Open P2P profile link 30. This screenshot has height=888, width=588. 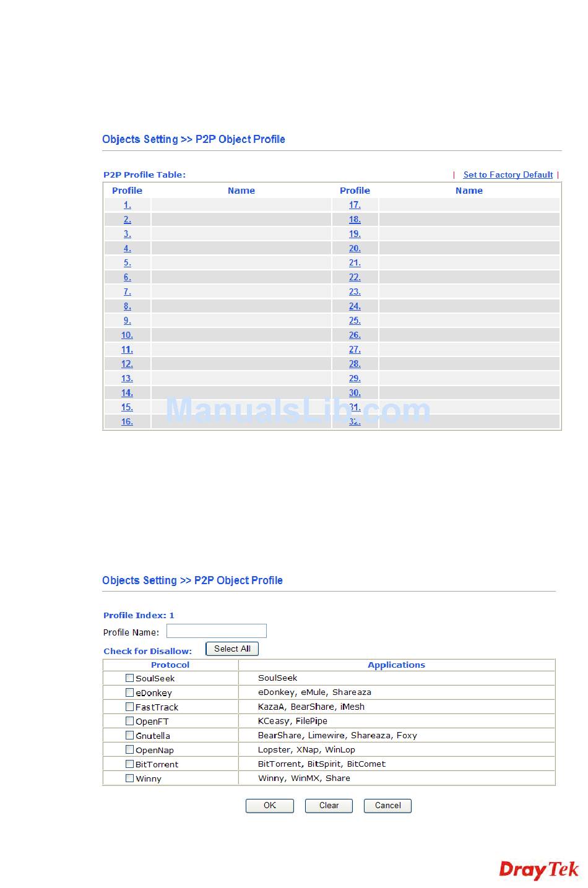tap(355, 393)
